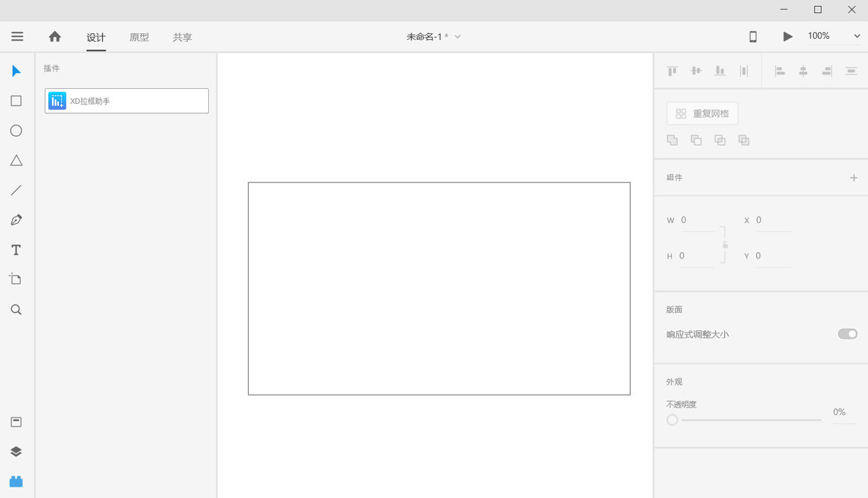Click the Y position field
This screenshot has width=868, height=498.
(774, 256)
